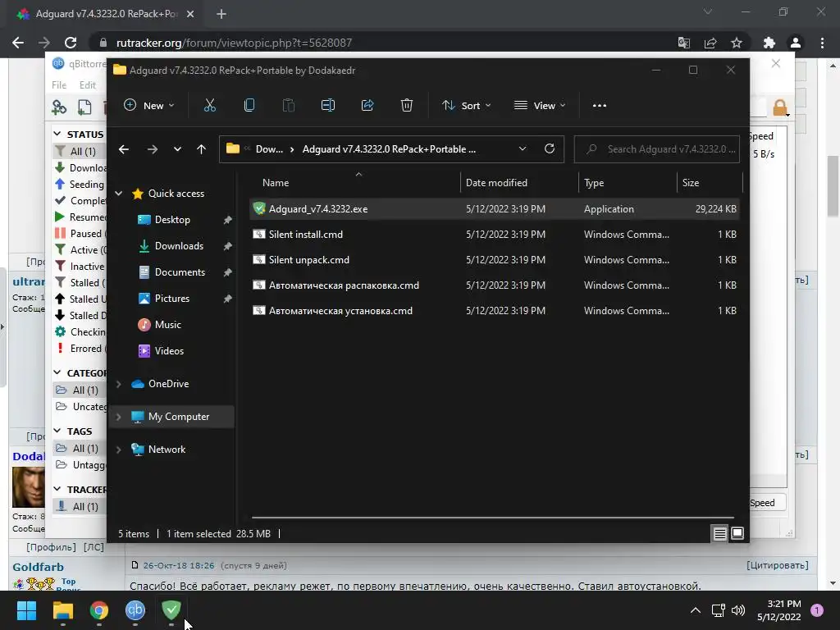This screenshot has width=840, height=630.
Task: Select Videos in the navigation pane
Action: click(169, 351)
